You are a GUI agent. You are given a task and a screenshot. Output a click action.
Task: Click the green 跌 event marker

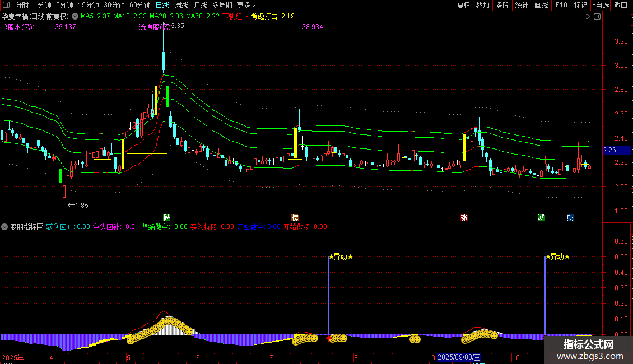[166, 217]
